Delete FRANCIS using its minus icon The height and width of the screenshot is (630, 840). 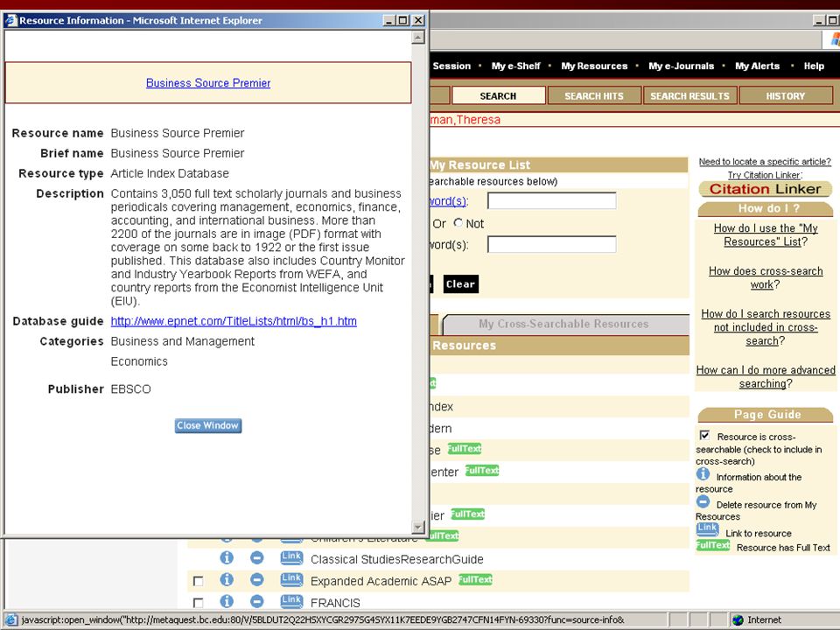[x=257, y=602]
